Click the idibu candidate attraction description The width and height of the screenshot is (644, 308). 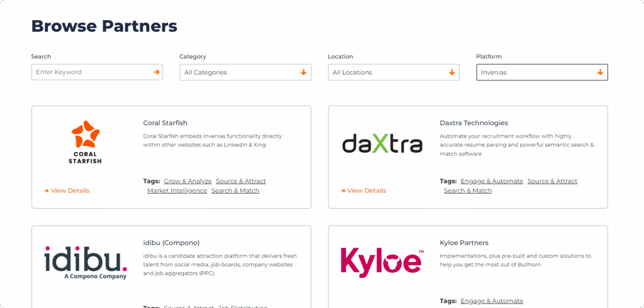(220, 265)
